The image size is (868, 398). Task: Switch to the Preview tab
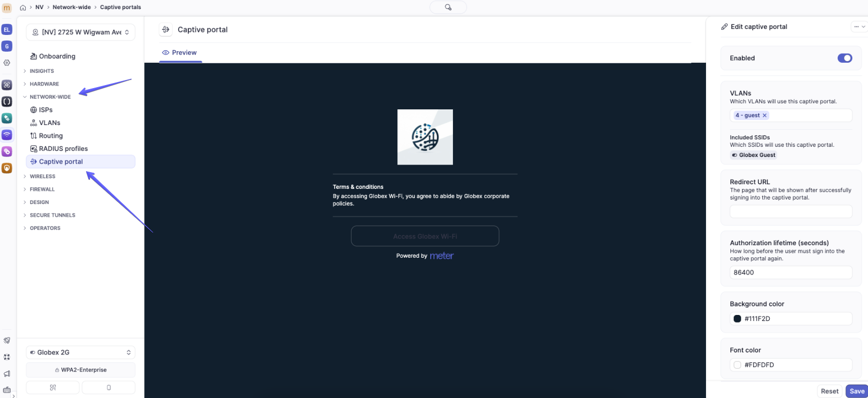coord(180,53)
